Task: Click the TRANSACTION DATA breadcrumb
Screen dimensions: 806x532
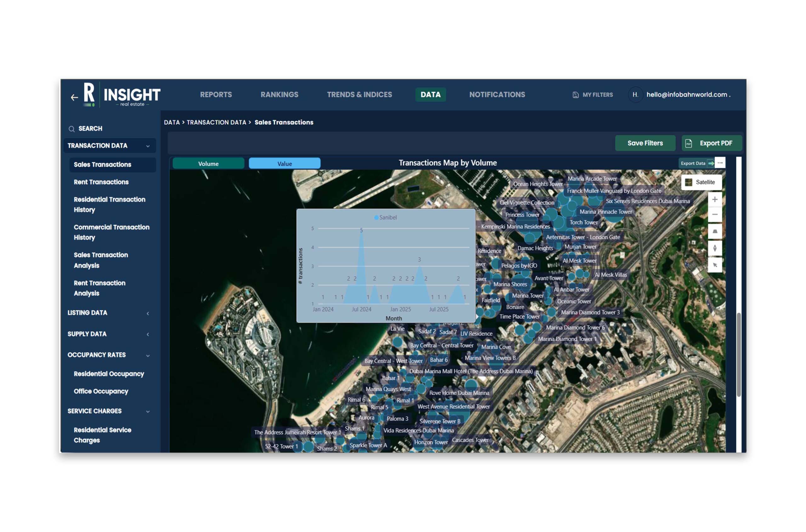Action: point(216,122)
